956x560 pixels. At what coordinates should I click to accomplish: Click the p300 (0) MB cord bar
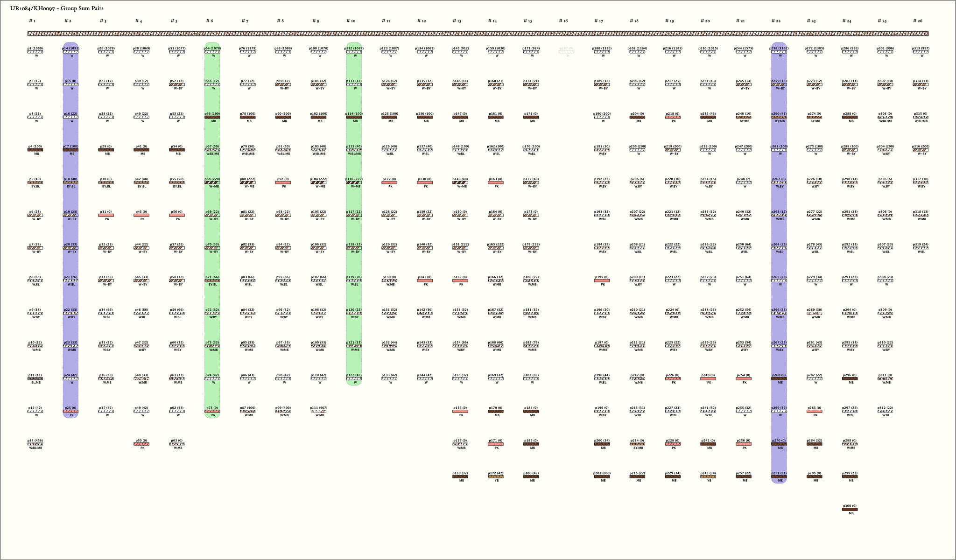pos(850,509)
